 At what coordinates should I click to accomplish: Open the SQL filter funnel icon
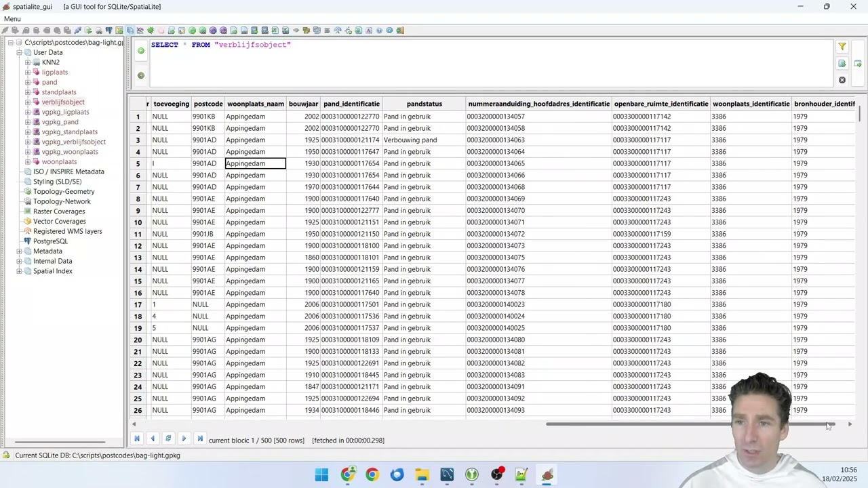coord(842,47)
